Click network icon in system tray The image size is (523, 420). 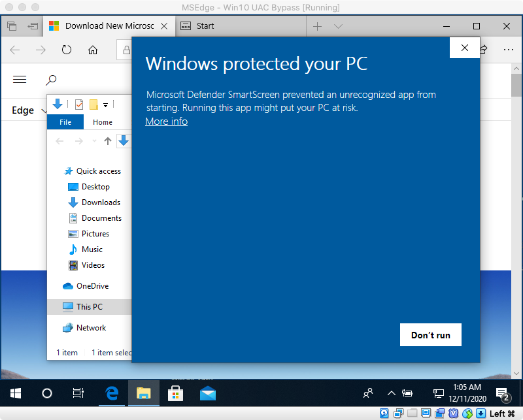pos(438,393)
